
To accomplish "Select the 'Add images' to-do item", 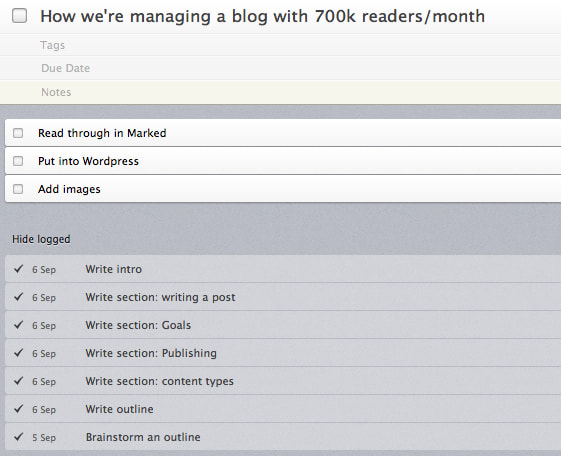I will [x=283, y=189].
